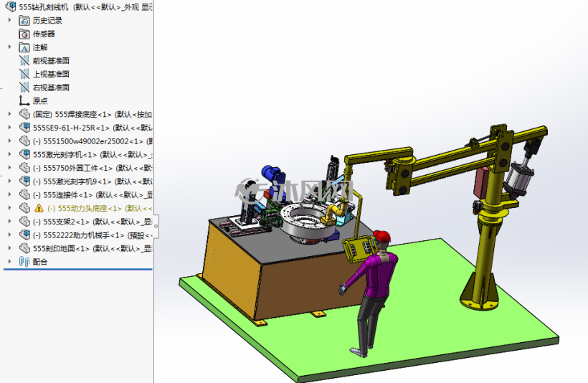Click the 555动力头底座 part icon
The image size is (588, 383).
pos(24,208)
